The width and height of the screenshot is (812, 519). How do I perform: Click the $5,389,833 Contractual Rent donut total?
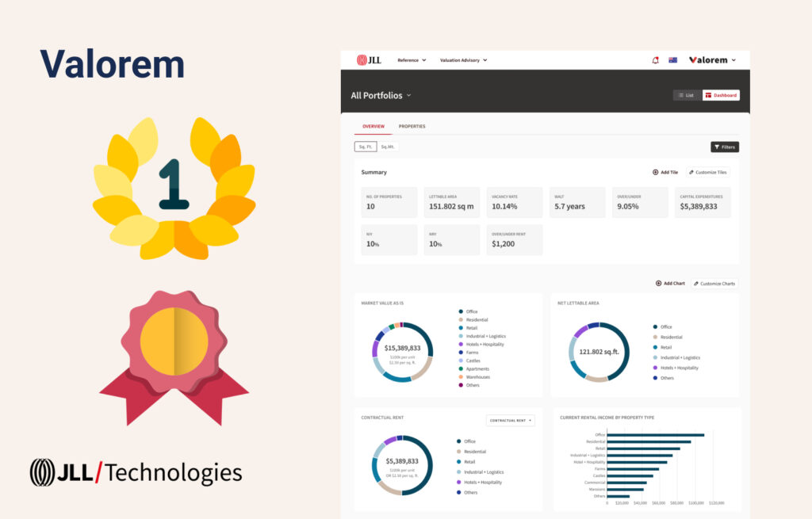pyautogui.click(x=402, y=461)
